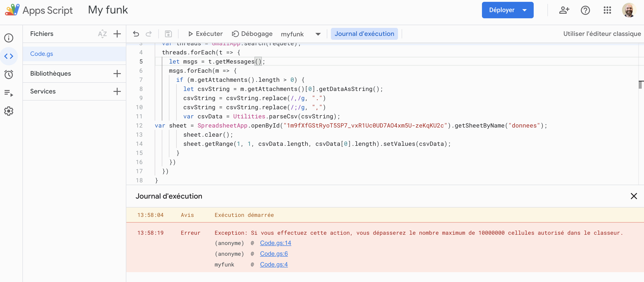
Task: Click the Exécution démarrée log row
Action: tap(385, 215)
